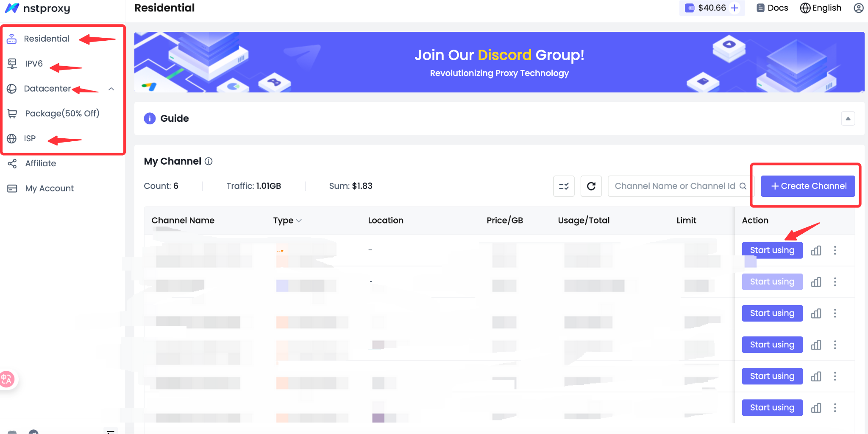This screenshot has width=868, height=434.
Task: Click the refresh channel list icon
Action: [591, 186]
